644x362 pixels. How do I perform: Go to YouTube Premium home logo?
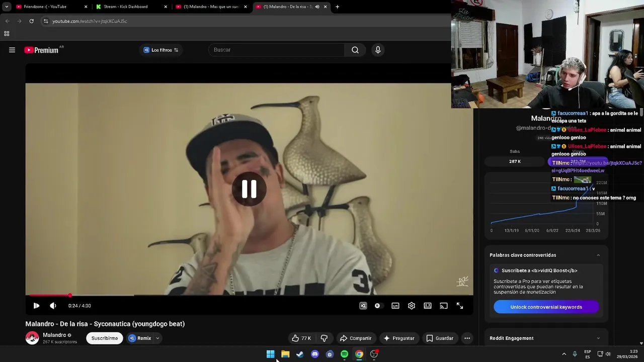click(x=41, y=50)
